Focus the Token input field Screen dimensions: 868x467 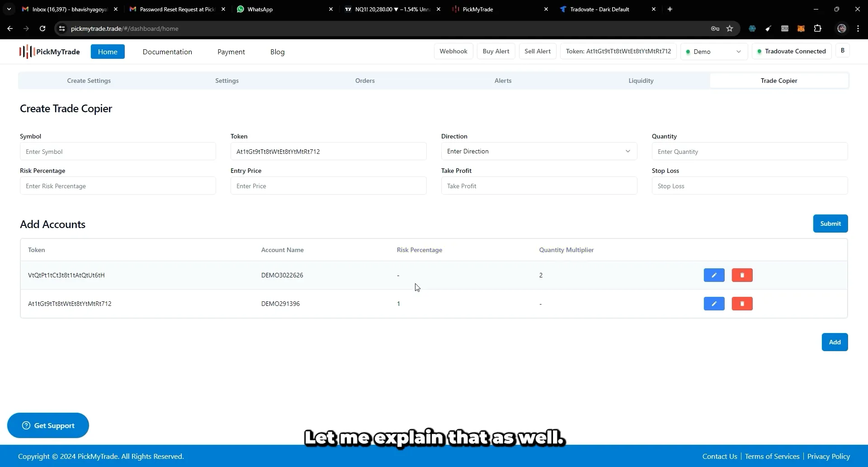click(329, 151)
